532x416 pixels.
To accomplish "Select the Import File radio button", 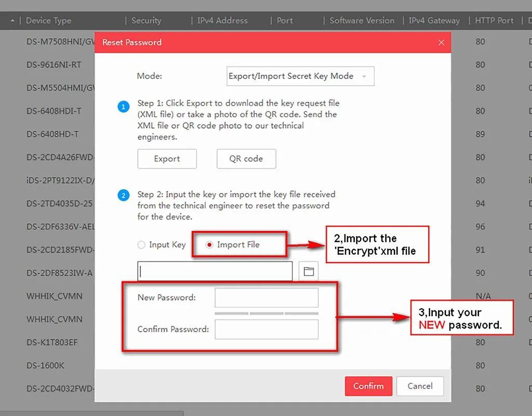I will tap(209, 245).
